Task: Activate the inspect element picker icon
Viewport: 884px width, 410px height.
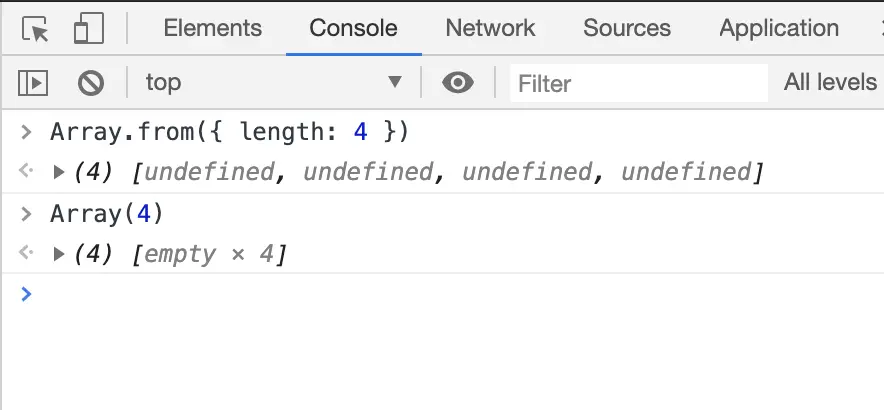Action: pyautogui.click(x=36, y=29)
